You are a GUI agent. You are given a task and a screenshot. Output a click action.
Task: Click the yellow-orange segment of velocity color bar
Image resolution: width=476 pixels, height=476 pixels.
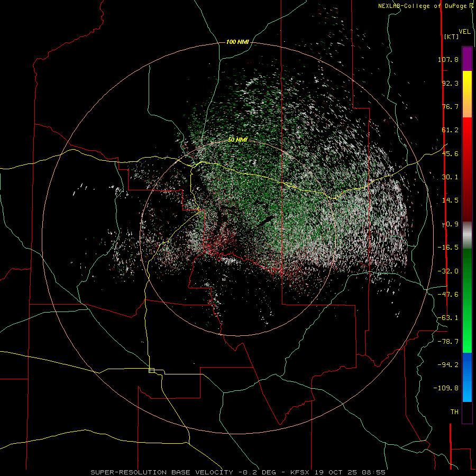467,94
